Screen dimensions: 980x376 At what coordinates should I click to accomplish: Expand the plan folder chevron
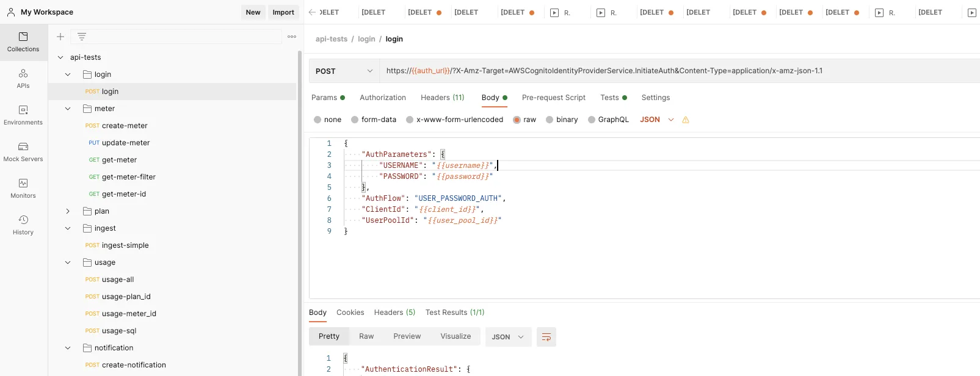coord(68,211)
